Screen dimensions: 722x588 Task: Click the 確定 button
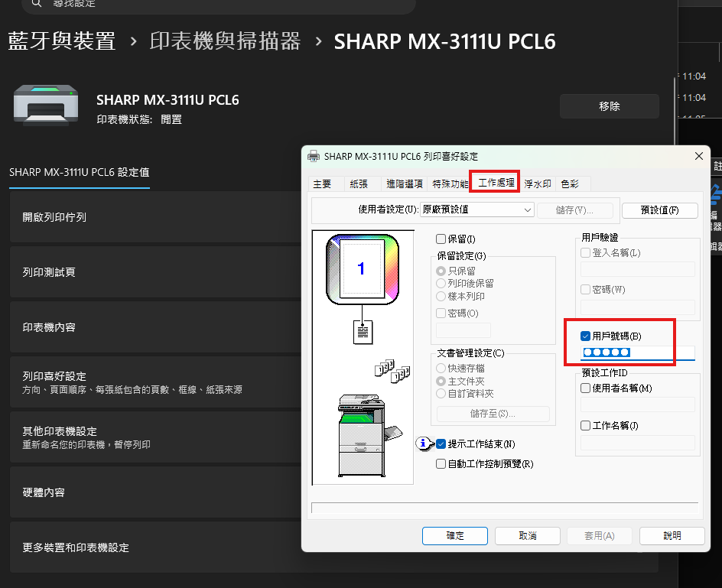click(x=455, y=536)
